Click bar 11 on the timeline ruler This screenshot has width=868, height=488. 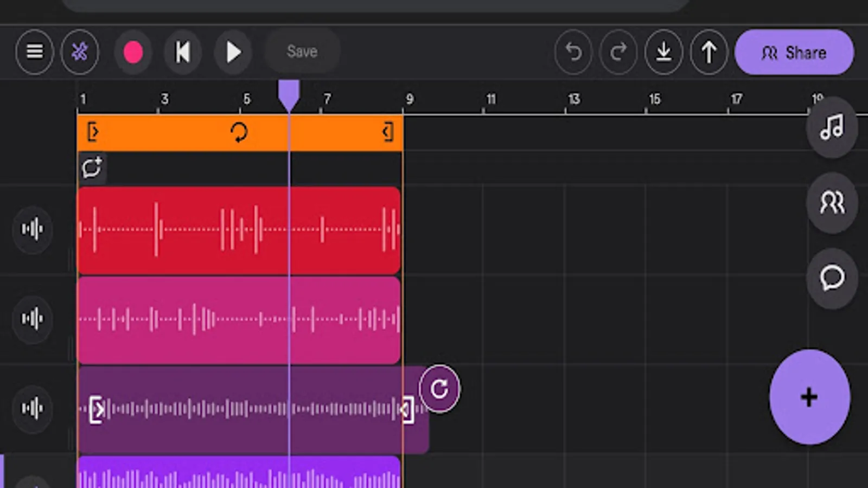point(490,99)
